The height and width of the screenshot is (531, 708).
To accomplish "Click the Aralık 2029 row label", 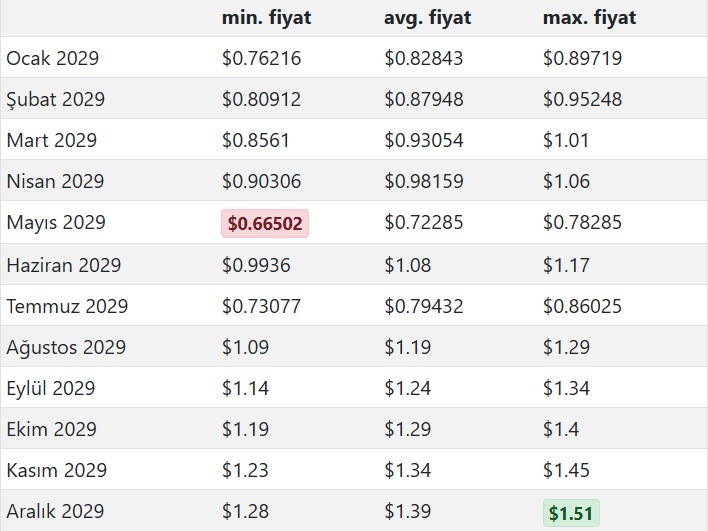I will (55, 512).
